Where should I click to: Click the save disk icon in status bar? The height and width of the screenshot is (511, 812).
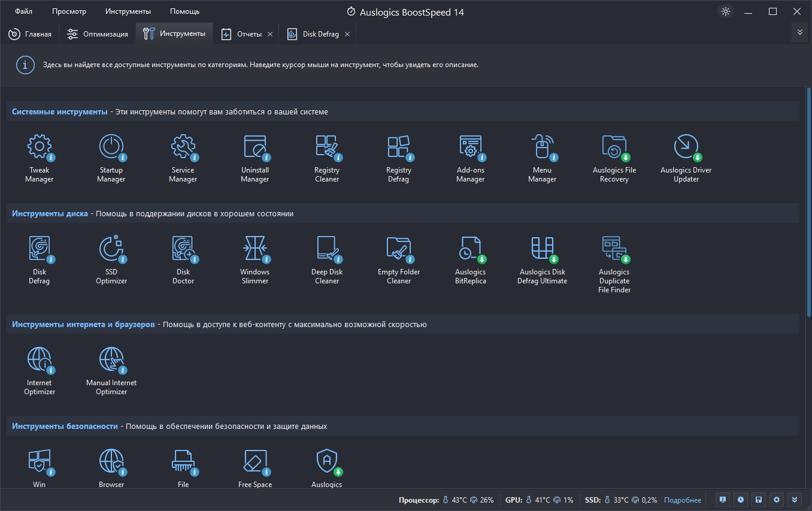tap(759, 499)
